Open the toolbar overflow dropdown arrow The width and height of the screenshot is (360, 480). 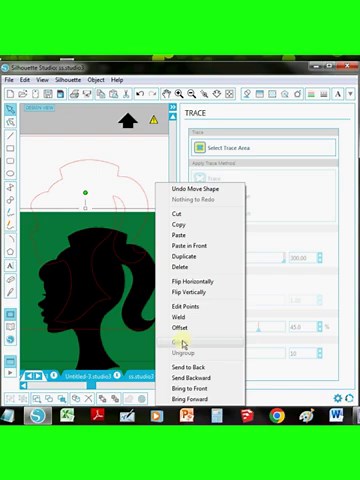(x=350, y=94)
